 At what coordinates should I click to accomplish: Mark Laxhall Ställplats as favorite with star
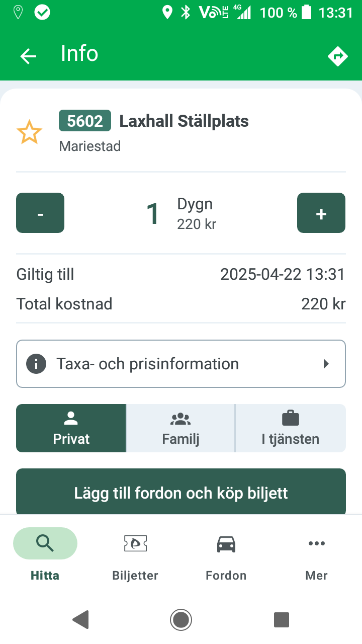[29, 132]
